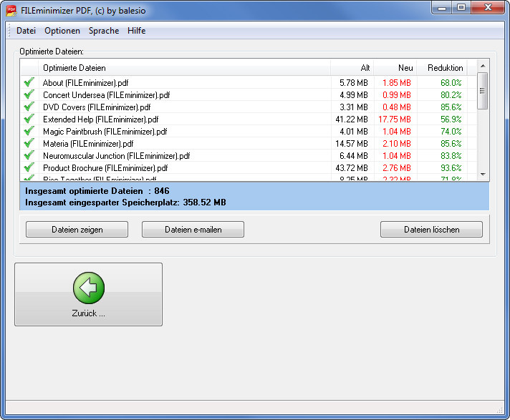Open the Sprache menu
Image resolution: width=510 pixels, height=420 pixels.
coord(104,31)
